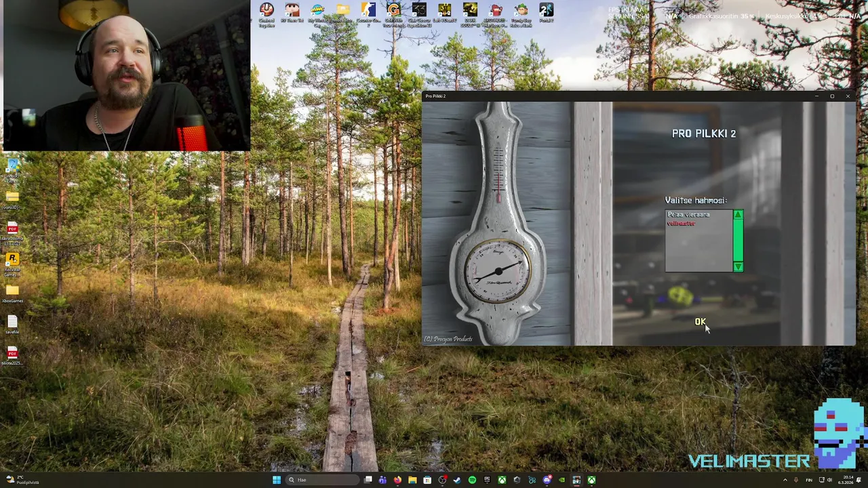Open the Rockstar Games desktop shortcut
This screenshot has height=488, width=868.
12,264
